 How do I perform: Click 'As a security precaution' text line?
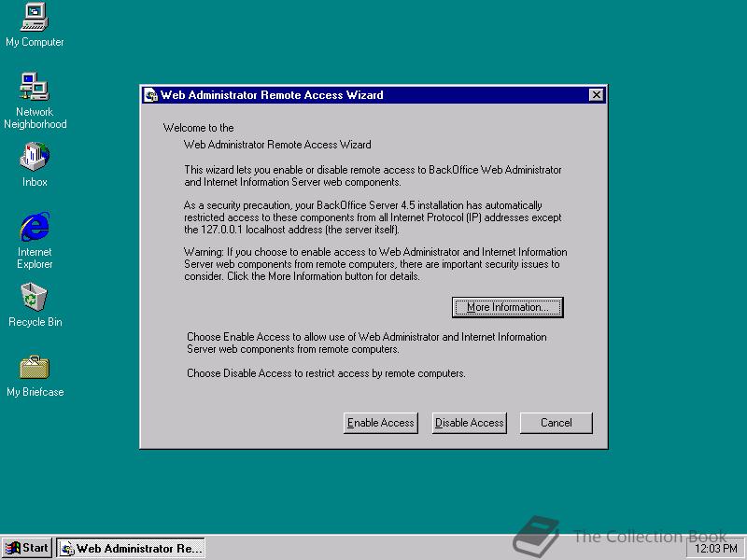pos(362,205)
